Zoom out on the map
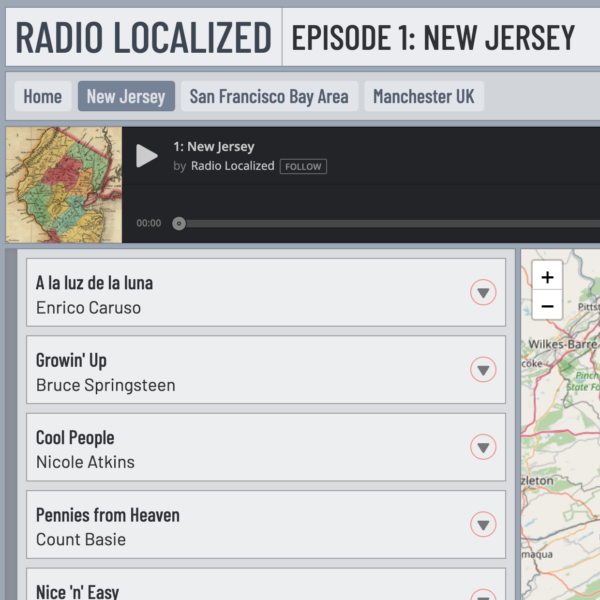This screenshot has height=600, width=600. 547,306
